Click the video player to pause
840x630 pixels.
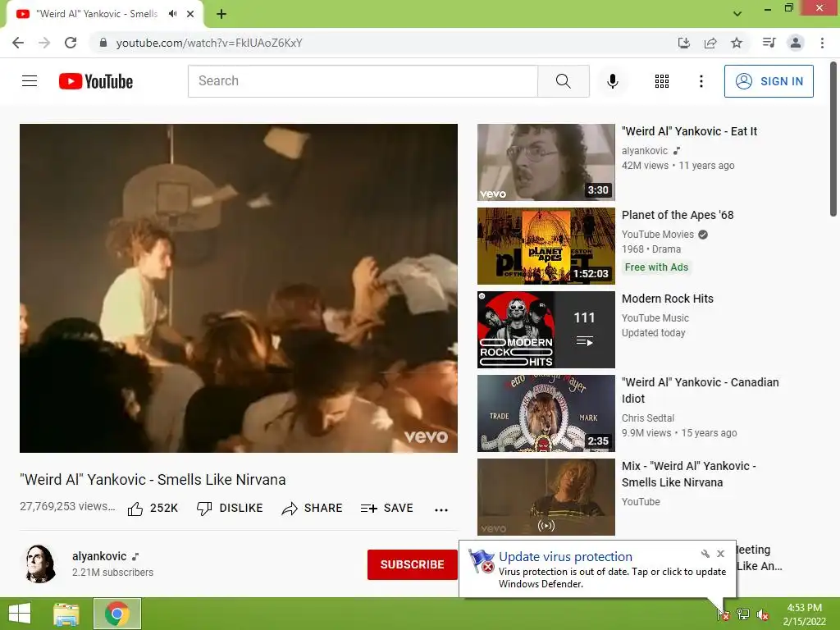(239, 288)
